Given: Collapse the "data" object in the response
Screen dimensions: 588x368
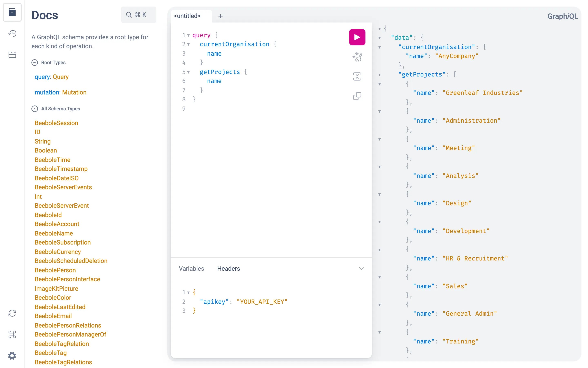Looking at the screenshot, I should pyautogui.click(x=380, y=38).
